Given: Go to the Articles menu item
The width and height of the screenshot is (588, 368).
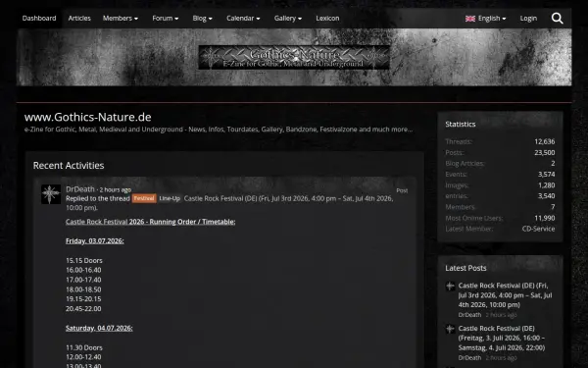Looking at the screenshot, I should [79, 18].
